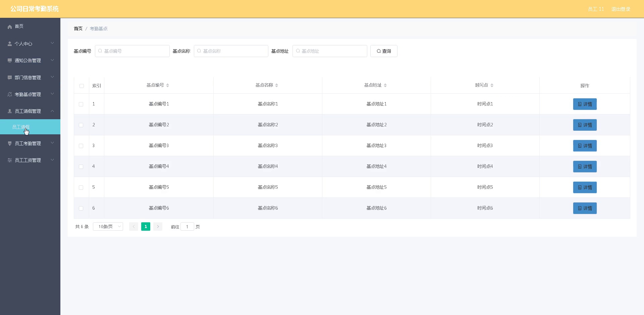The height and width of the screenshot is (315, 644).
Task: Focus the 基点地址 search field
Action: [x=330, y=51]
